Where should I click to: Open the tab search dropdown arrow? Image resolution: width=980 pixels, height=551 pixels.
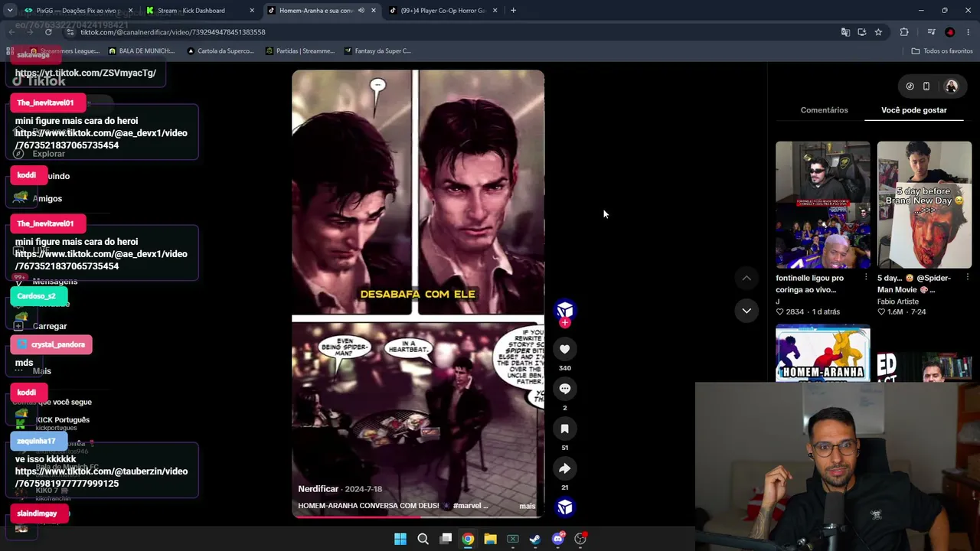(10, 11)
